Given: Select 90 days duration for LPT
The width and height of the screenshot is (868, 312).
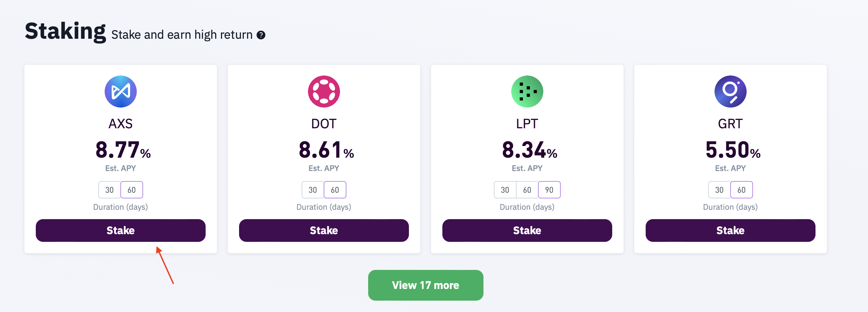Looking at the screenshot, I should [x=549, y=190].
